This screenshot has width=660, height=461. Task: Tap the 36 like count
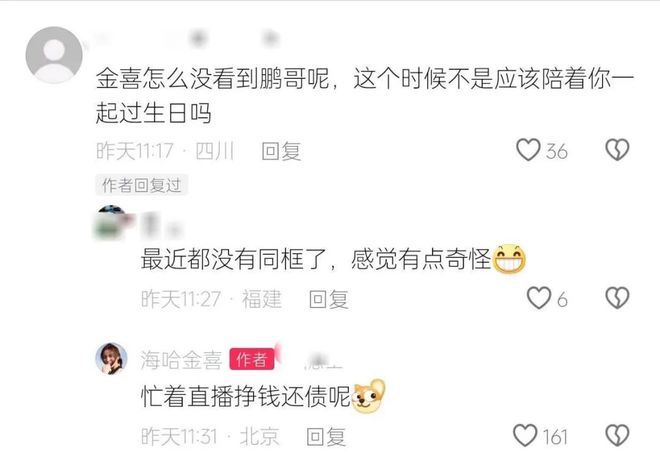coord(556,151)
